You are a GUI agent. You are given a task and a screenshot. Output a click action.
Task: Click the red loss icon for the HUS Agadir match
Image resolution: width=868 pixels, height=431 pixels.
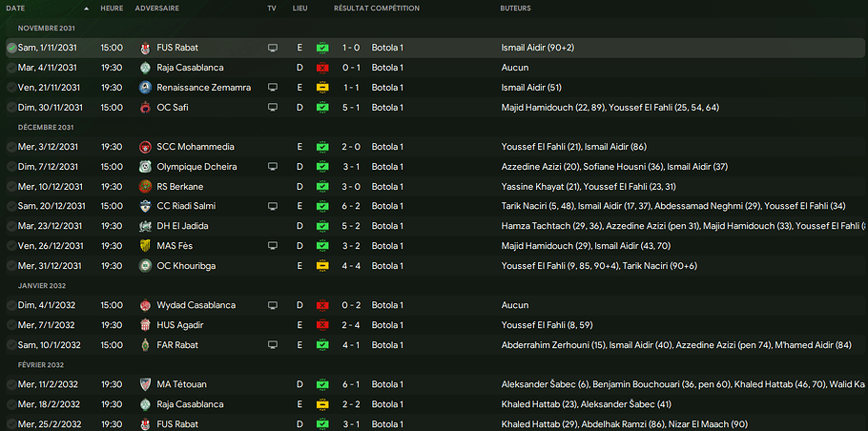pos(322,325)
